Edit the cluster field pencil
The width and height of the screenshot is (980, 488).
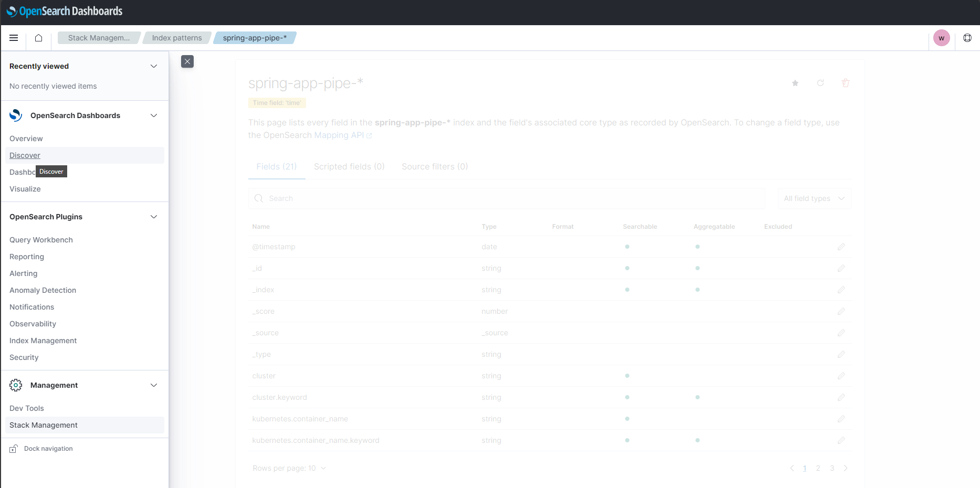pyautogui.click(x=841, y=376)
